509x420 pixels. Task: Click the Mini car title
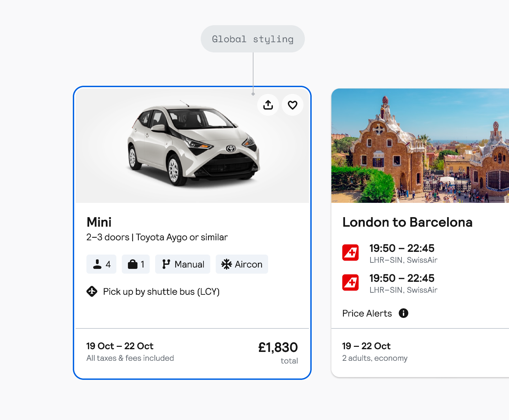pos(99,222)
